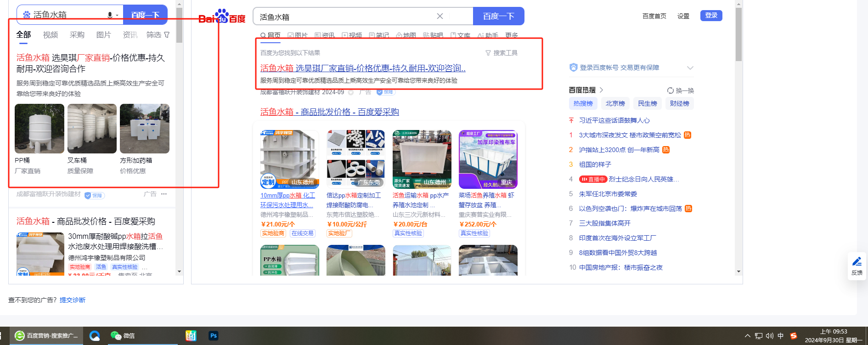Select the 网页 tab in desktop preview
868x345 pixels.
click(x=271, y=35)
